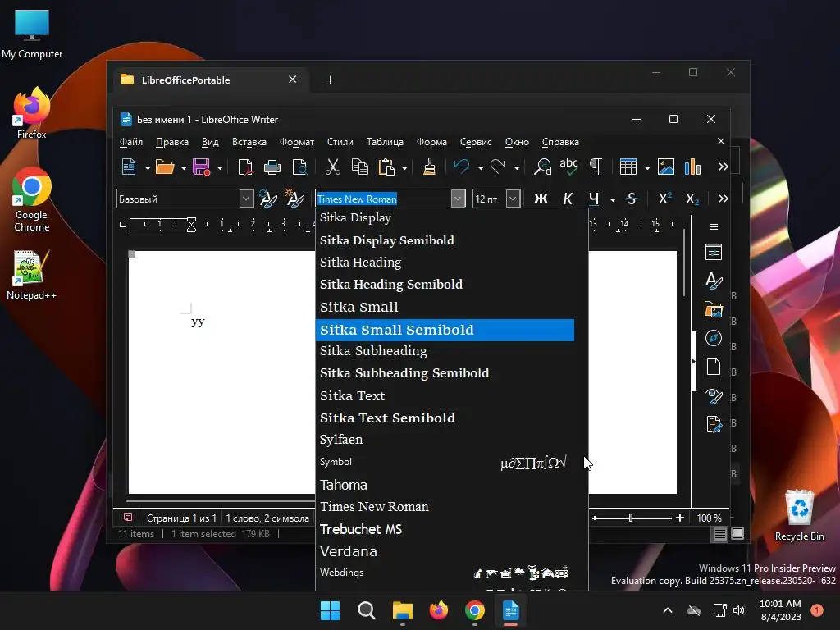Image resolution: width=840 pixels, height=630 pixels.
Task: Choose Trebuchet MS font from list
Action: [x=445, y=529]
